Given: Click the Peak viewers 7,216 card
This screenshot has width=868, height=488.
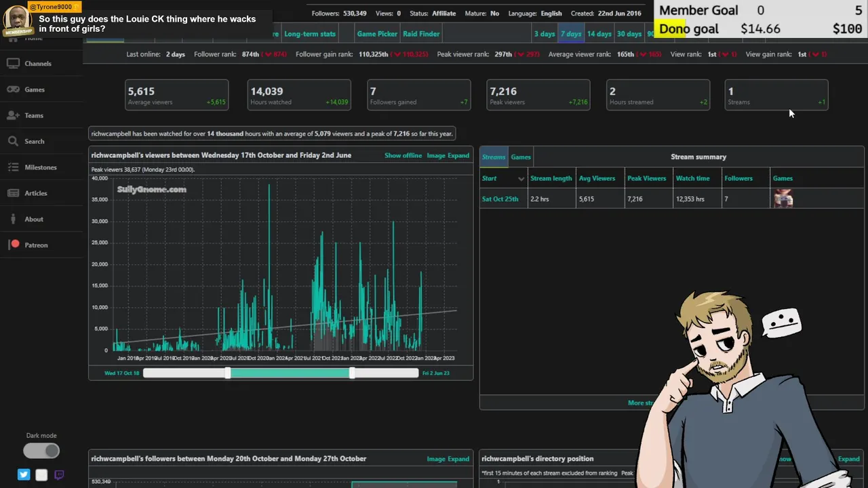Looking at the screenshot, I should [x=538, y=95].
